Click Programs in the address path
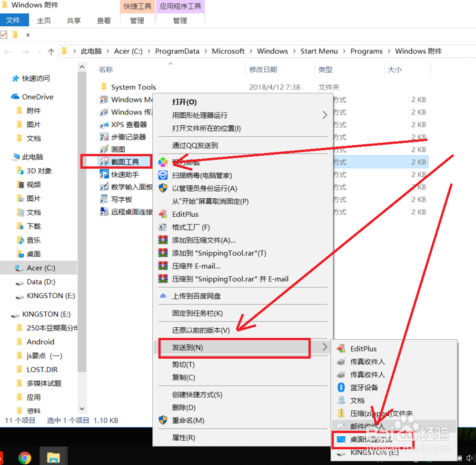This screenshot has width=476, height=465. click(x=366, y=51)
